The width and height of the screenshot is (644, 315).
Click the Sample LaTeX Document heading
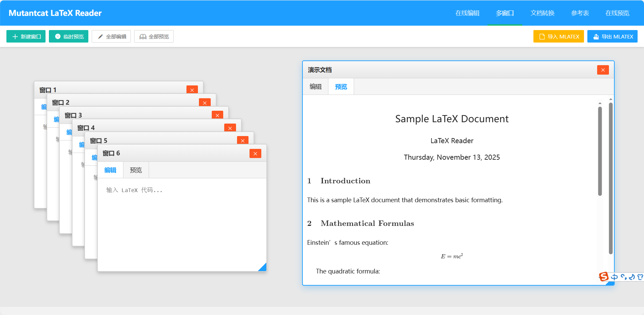(452, 119)
